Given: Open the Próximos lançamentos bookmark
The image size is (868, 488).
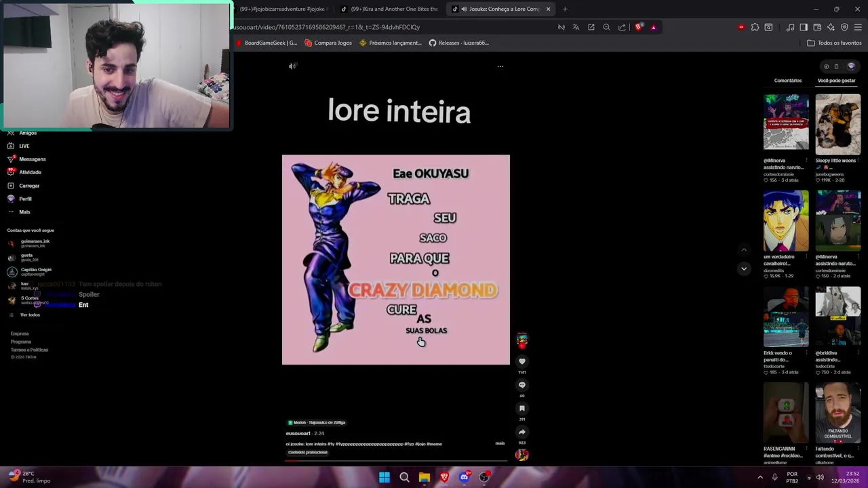Looking at the screenshot, I should coord(391,43).
